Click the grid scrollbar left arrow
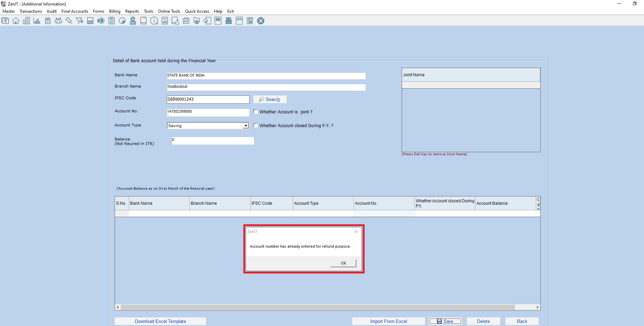The height and width of the screenshot is (326, 644). (118, 307)
